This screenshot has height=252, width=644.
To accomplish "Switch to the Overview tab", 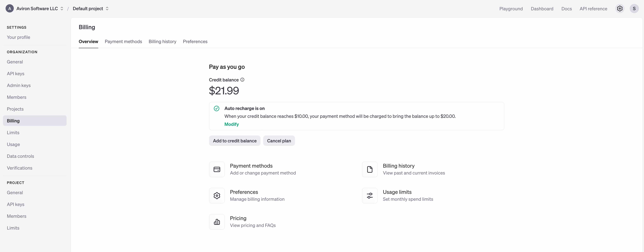I will pyautogui.click(x=88, y=42).
